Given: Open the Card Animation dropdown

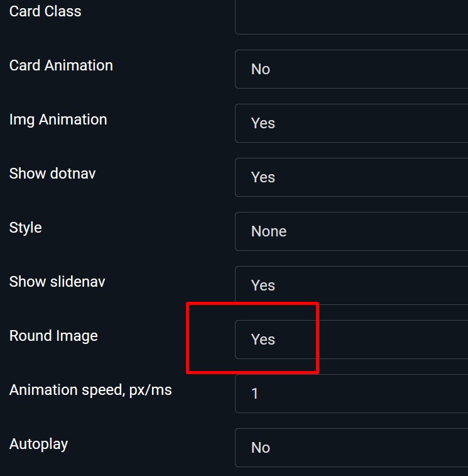Looking at the screenshot, I should pos(352,69).
